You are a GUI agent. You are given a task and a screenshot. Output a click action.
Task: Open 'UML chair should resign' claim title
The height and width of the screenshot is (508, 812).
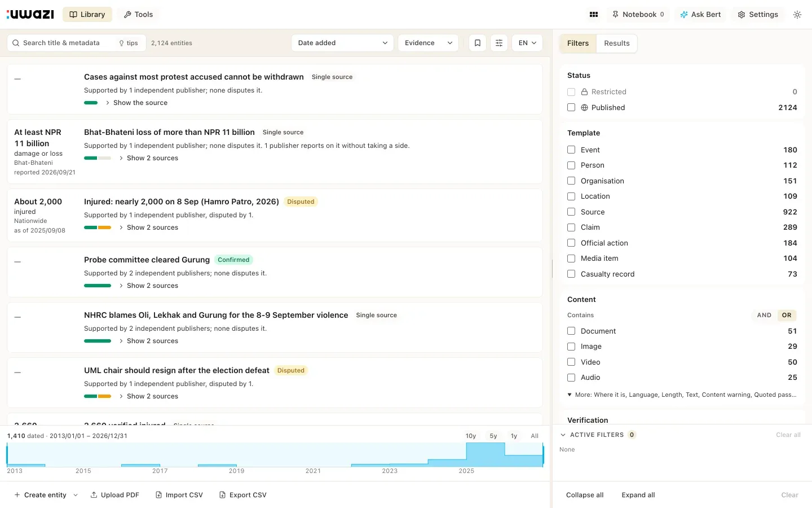(176, 370)
